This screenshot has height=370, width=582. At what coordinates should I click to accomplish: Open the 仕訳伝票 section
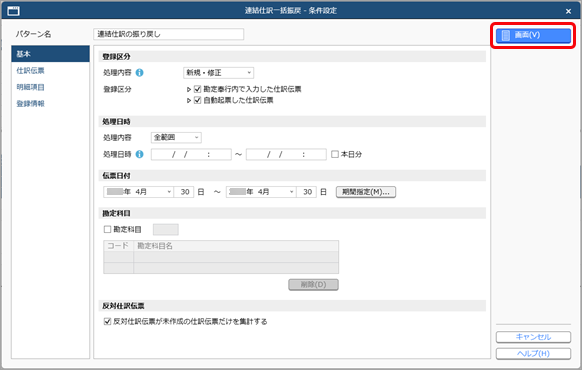[x=30, y=71]
